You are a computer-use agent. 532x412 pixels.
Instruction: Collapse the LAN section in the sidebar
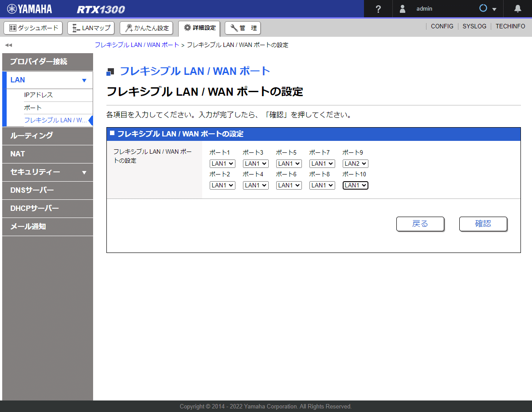[83, 80]
